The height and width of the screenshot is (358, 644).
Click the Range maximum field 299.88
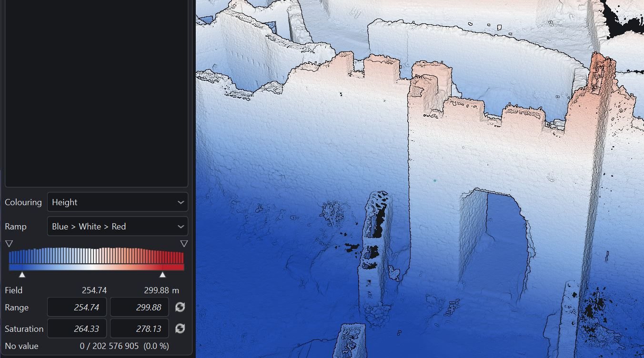[139, 307]
